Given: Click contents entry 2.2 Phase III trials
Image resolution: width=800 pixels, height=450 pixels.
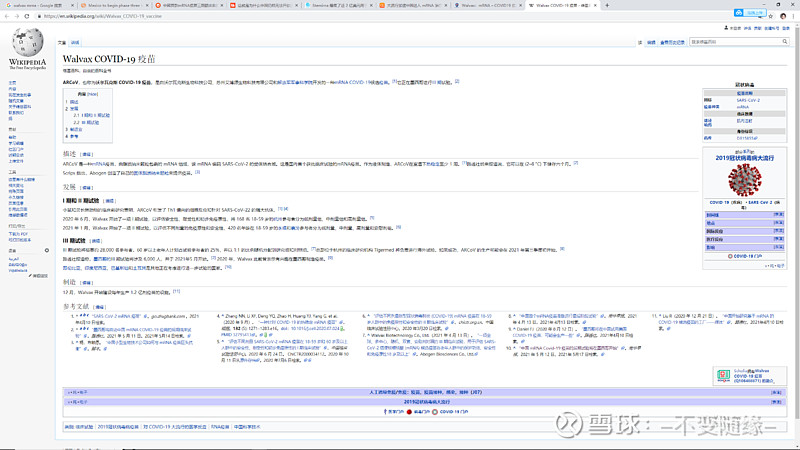Looking at the screenshot, I should click(86, 122).
